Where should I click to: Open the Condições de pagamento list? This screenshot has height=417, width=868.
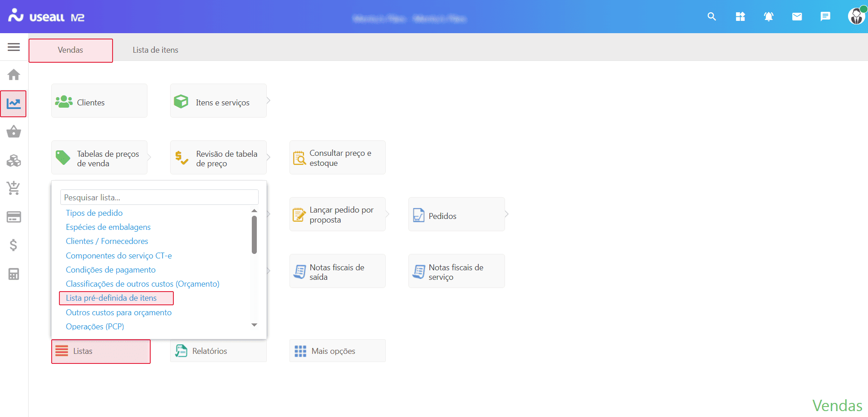(111, 270)
